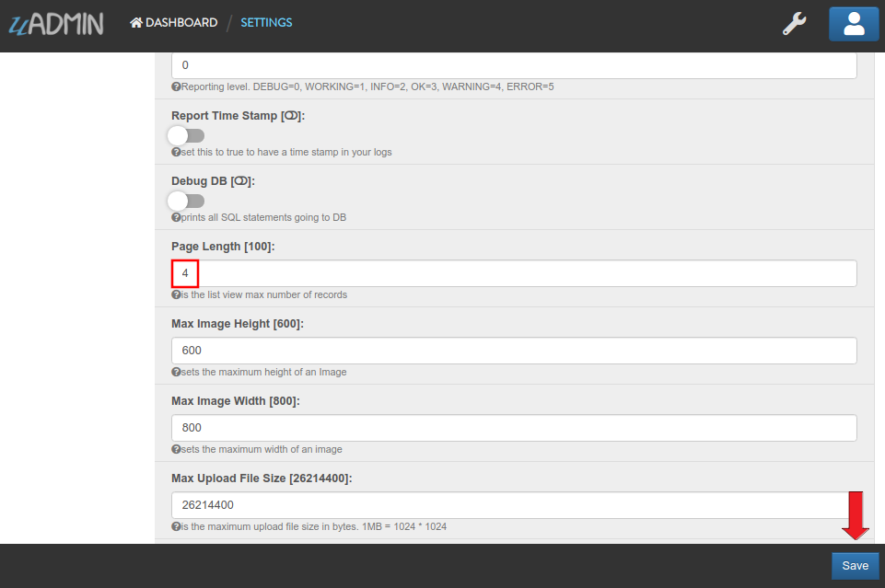Edit the Max Upload File Size field
The image size is (885, 588).
tap(514, 505)
